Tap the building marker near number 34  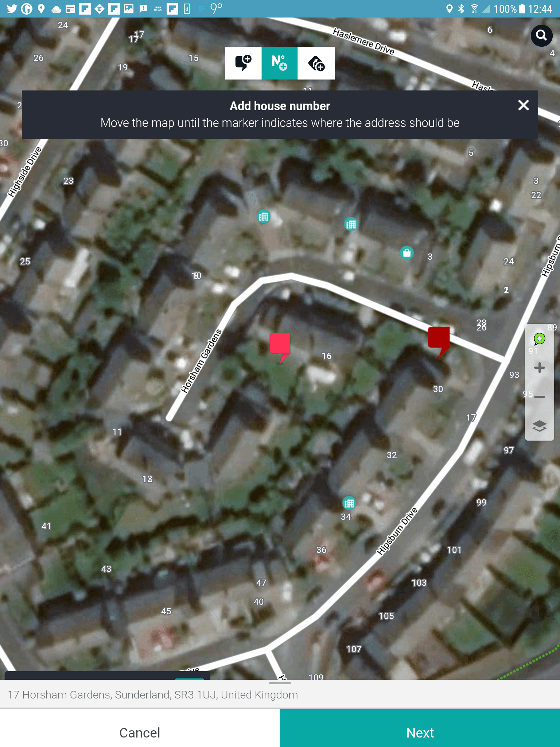tap(349, 503)
